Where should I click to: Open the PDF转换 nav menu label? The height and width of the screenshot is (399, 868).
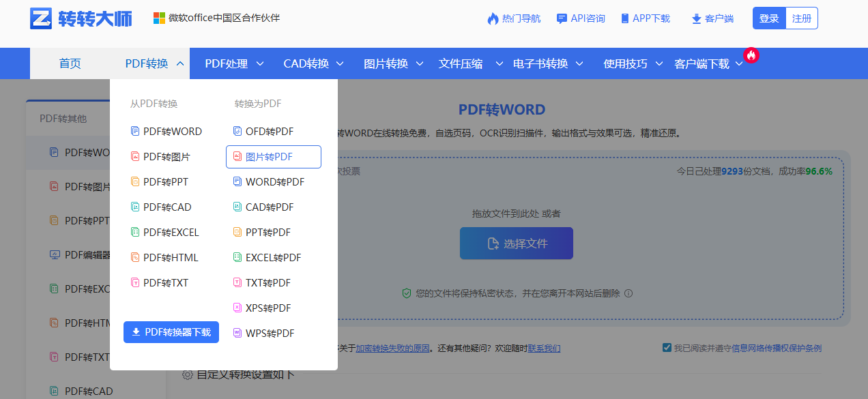coord(147,63)
